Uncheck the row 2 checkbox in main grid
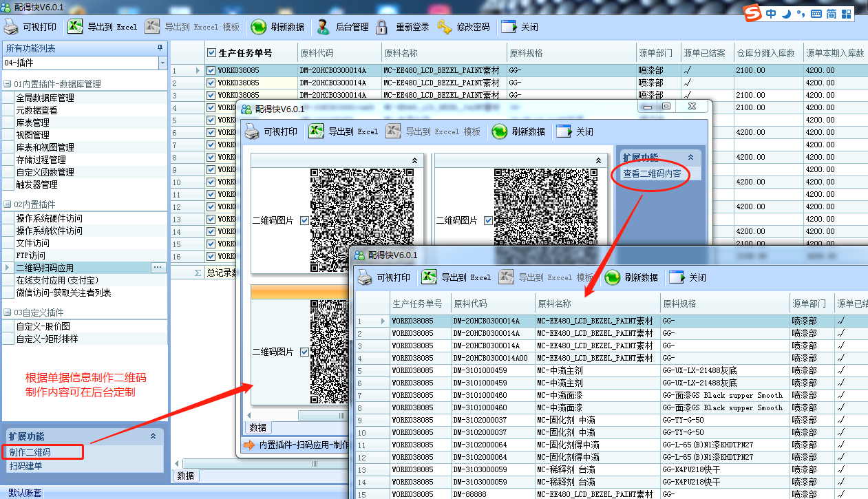868x499 pixels. (x=211, y=83)
